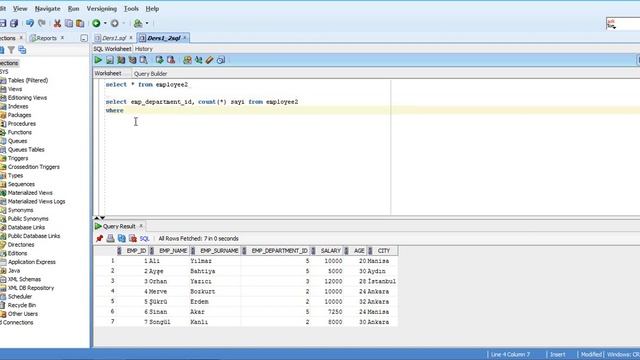Minimize the Connections panel with the box button
This screenshot has width=640, height=360.
[84, 38]
